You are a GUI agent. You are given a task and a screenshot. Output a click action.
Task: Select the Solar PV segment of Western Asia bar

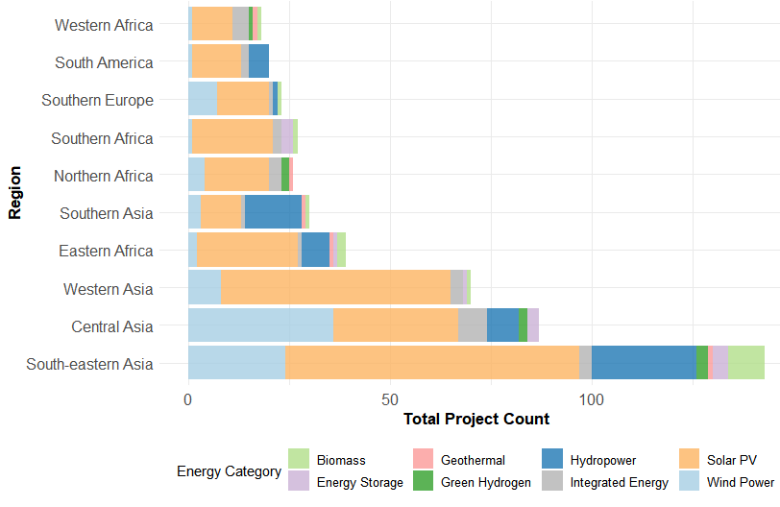[336, 288]
